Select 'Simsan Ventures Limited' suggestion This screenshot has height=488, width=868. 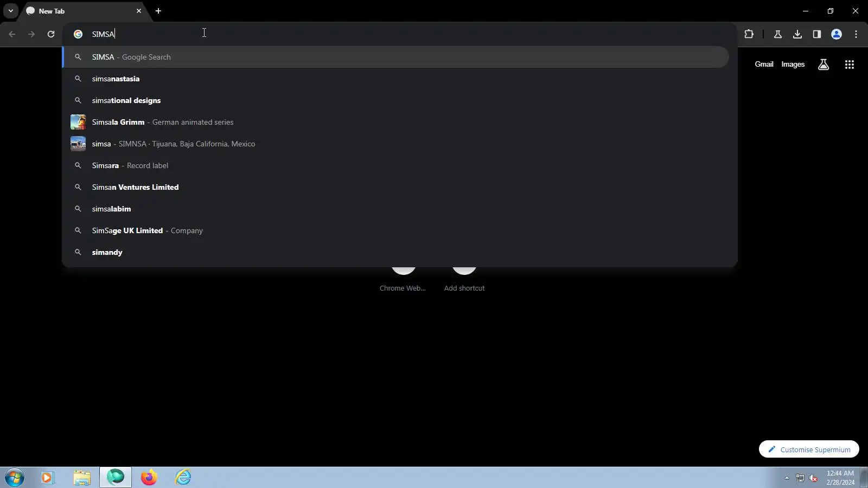click(396, 187)
